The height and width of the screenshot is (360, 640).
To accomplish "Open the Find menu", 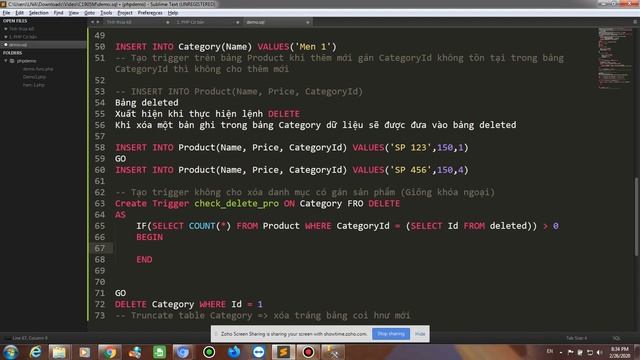I will pos(58,13).
